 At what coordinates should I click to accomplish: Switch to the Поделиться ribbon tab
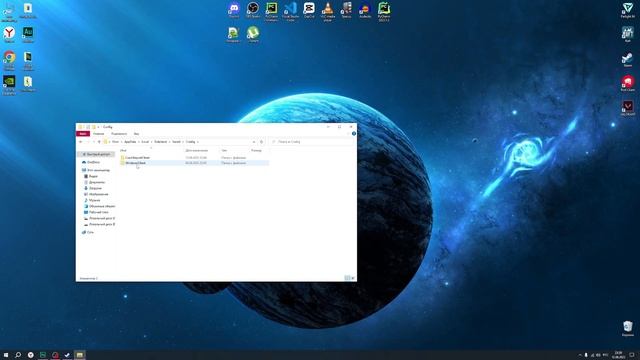[x=119, y=133]
